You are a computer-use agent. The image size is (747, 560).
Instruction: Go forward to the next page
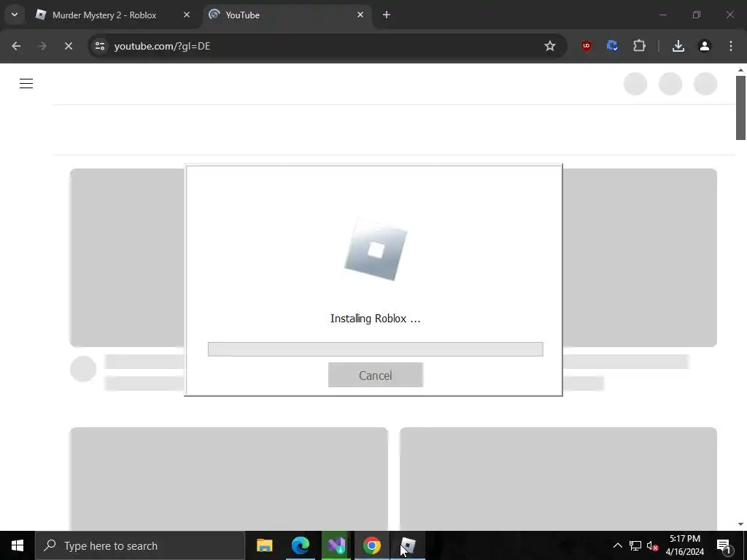coord(42,46)
